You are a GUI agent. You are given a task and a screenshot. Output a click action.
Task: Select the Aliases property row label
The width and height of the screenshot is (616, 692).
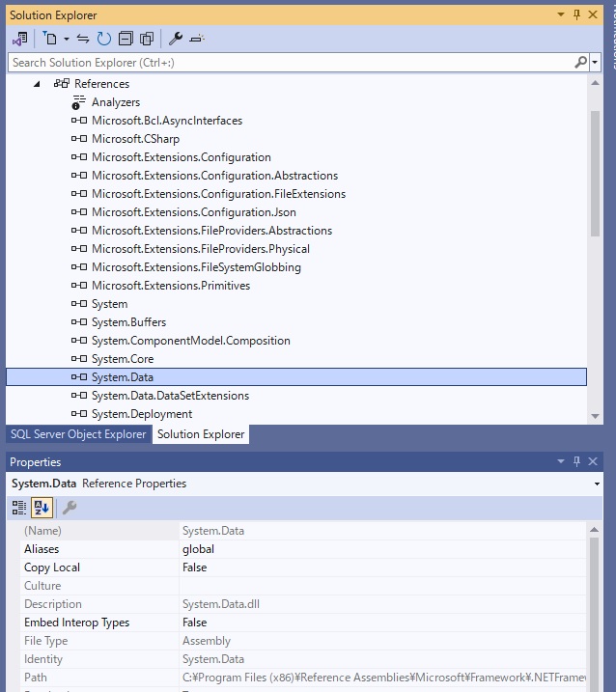pyautogui.click(x=42, y=549)
